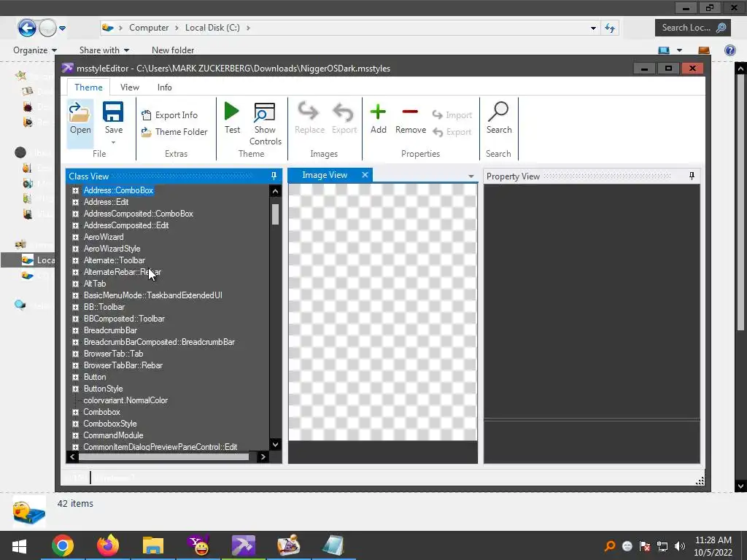The height and width of the screenshot is (560, 747).
Task: Expand the Button class node
Action: coord(75,377)
